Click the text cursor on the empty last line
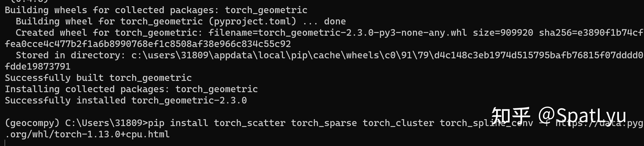The height and width of the screenshot is (146, 644). (5, 143)
